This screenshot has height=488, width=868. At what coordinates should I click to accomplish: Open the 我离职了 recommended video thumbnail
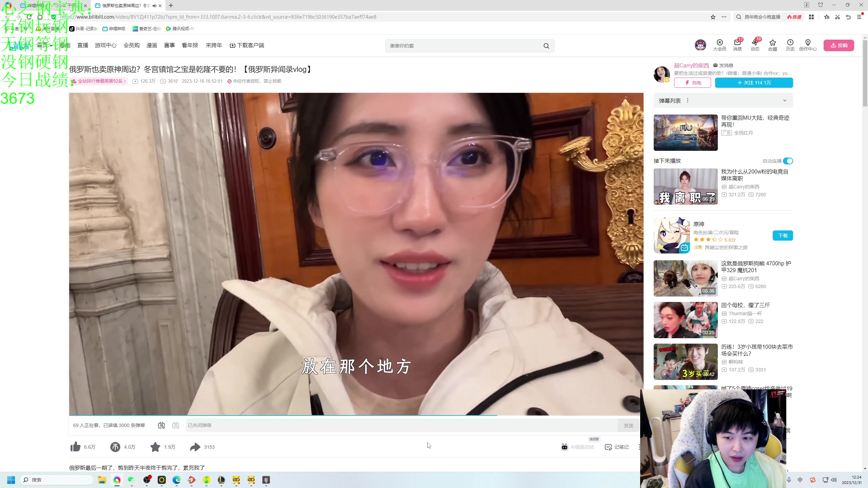[685, 186]
